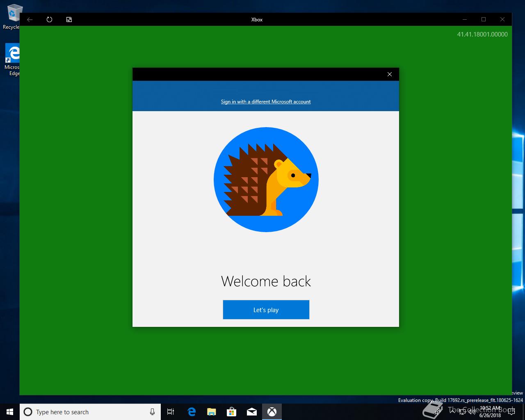525x420 pixels.
Task: Open the Recycle Bin desktop icon
Action: [11, 16]
